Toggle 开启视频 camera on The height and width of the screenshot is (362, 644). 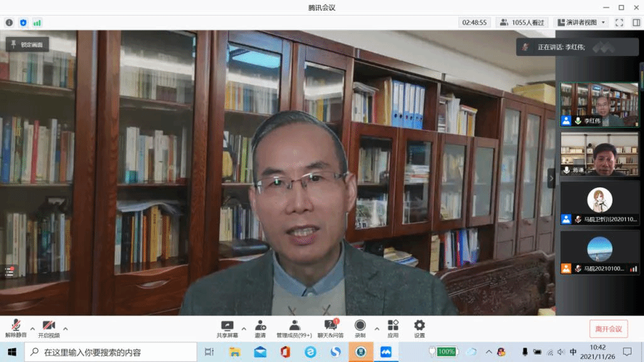(48, 326)
